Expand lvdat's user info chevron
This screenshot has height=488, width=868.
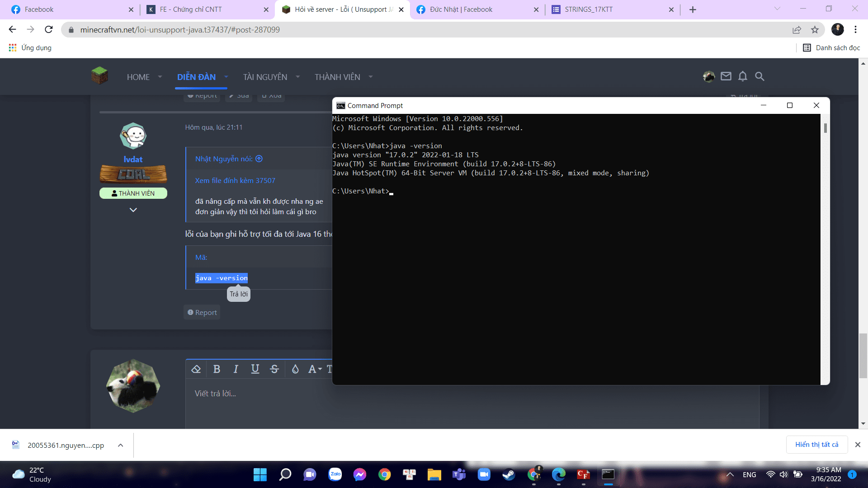pos(133,210)
